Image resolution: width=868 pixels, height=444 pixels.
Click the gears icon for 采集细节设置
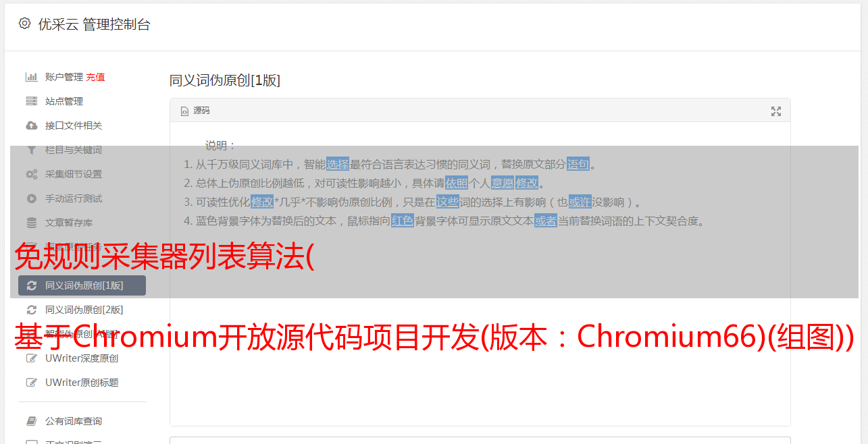point(31,174)
